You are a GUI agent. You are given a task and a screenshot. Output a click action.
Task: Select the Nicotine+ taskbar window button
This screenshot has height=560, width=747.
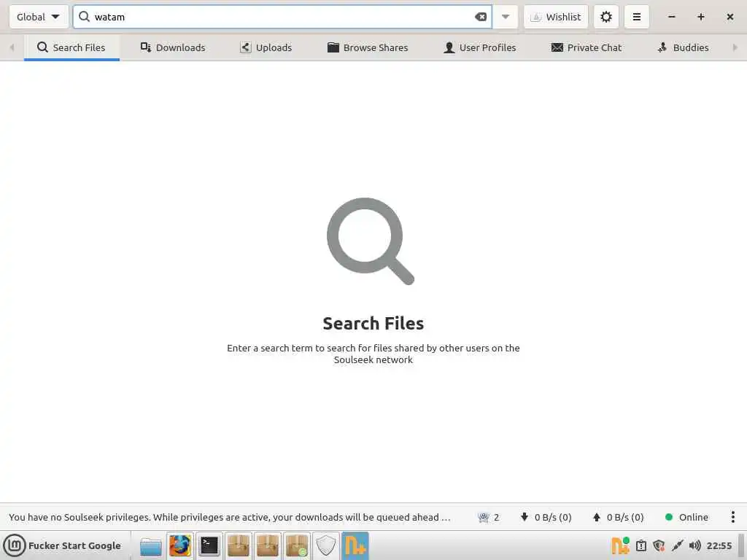tap(355, 545)
